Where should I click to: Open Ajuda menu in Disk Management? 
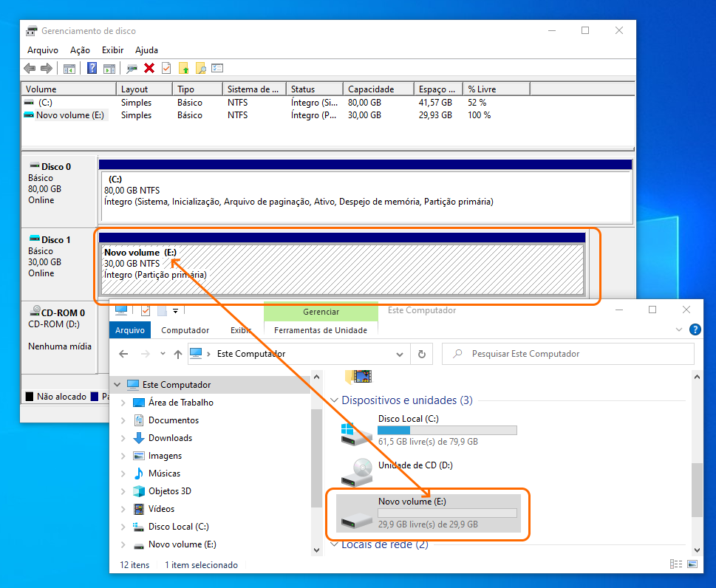pos(146,50)
